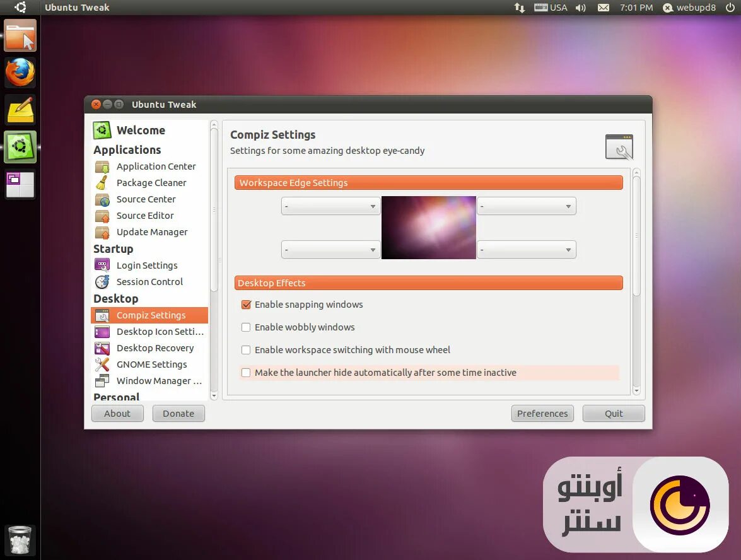741x560 pixels.
Task: Click webupd8 user name in panel
Action: [x=696, y=8]
